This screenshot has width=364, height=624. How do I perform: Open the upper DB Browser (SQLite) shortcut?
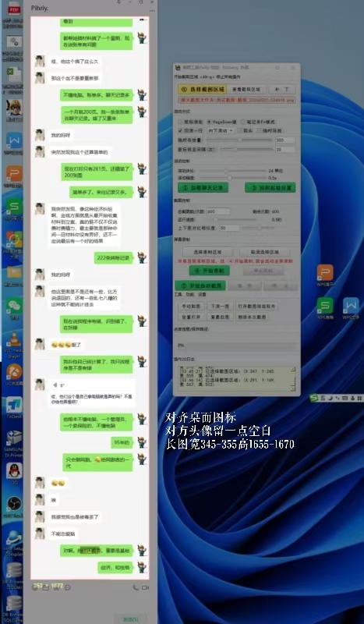click(x=14, y=570)
